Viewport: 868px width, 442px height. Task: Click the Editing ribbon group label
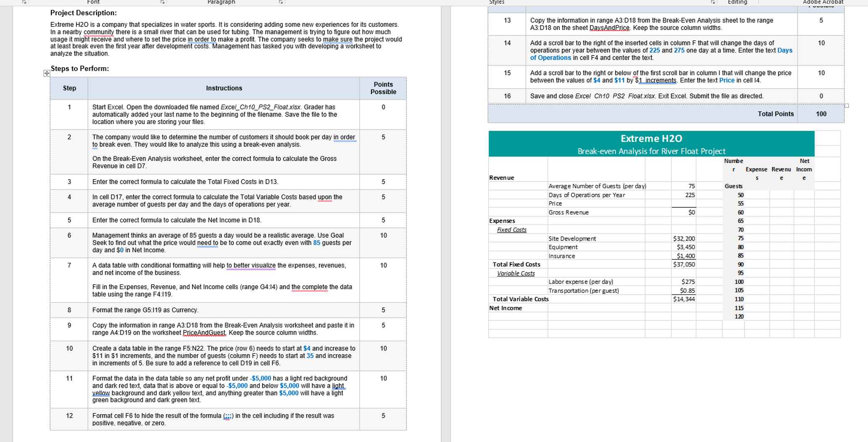click(738, 2)
